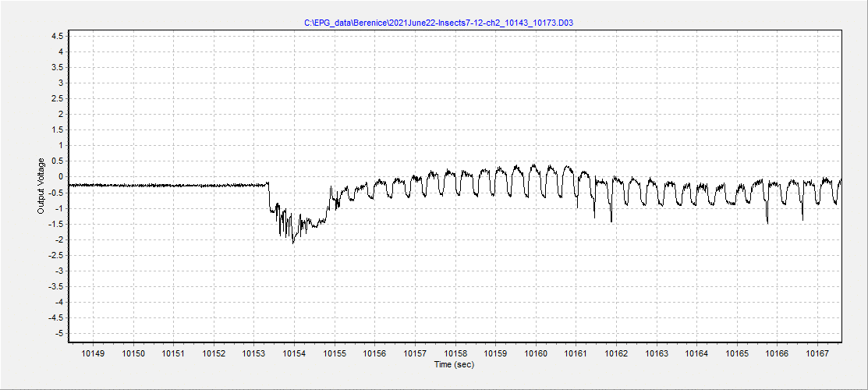The width and height of the screenshot is (868, 390).
Task: Click x-axis tick label 10163
Action: click(657, 353)
